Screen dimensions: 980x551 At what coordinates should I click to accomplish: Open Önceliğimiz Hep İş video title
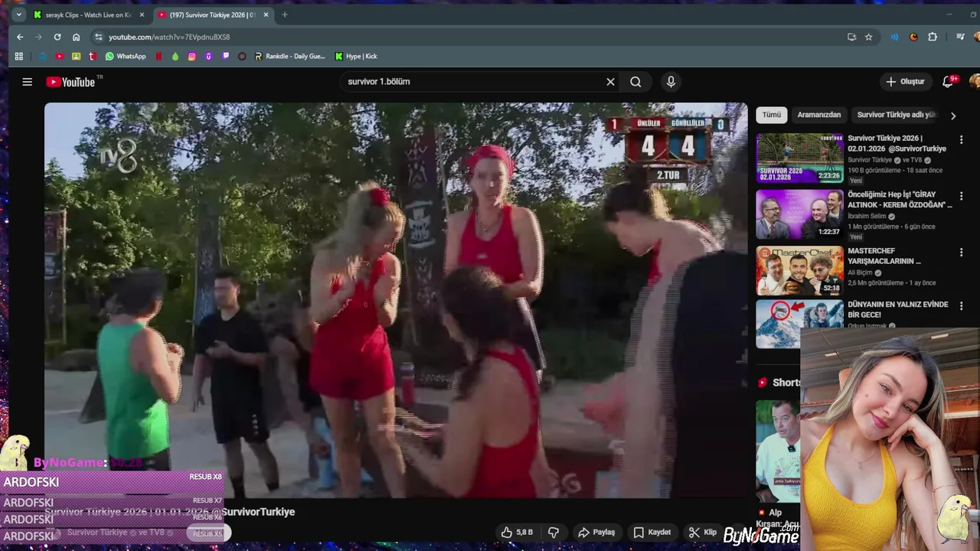point(900,200)
